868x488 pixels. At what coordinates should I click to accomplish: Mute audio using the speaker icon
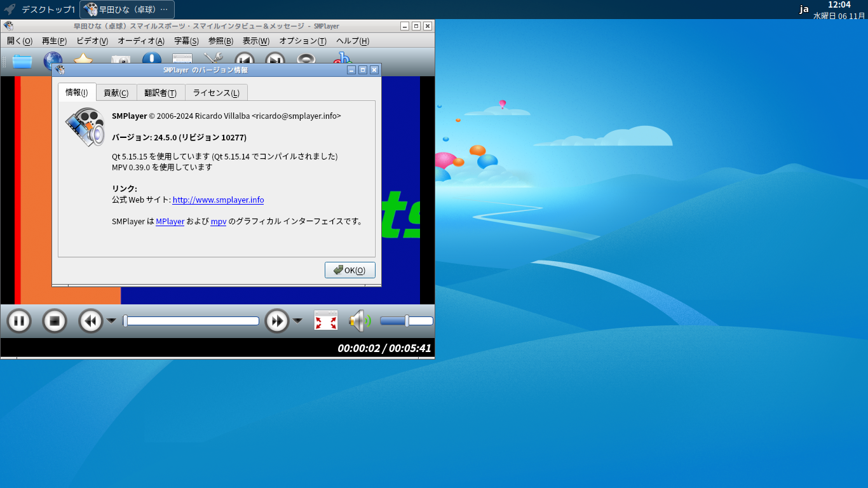coord(359,321)
